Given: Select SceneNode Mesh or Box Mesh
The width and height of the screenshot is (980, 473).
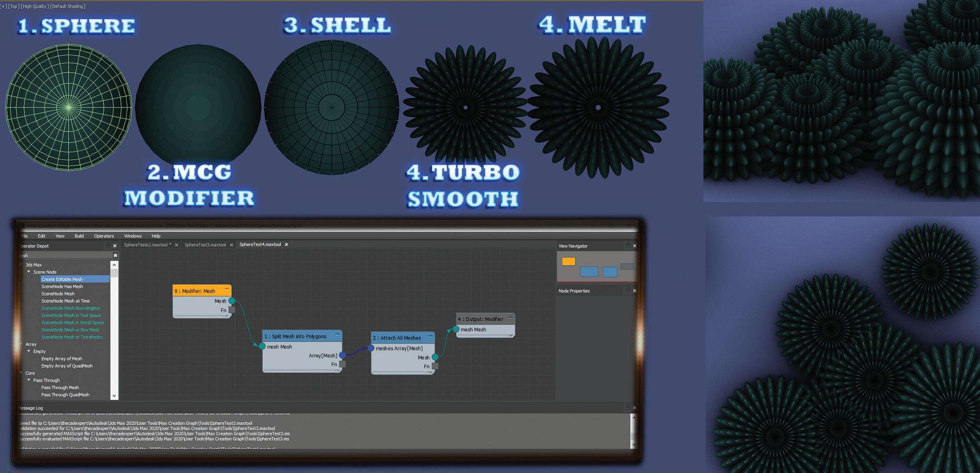Looking at the screenshot, I should pos(70,330).
